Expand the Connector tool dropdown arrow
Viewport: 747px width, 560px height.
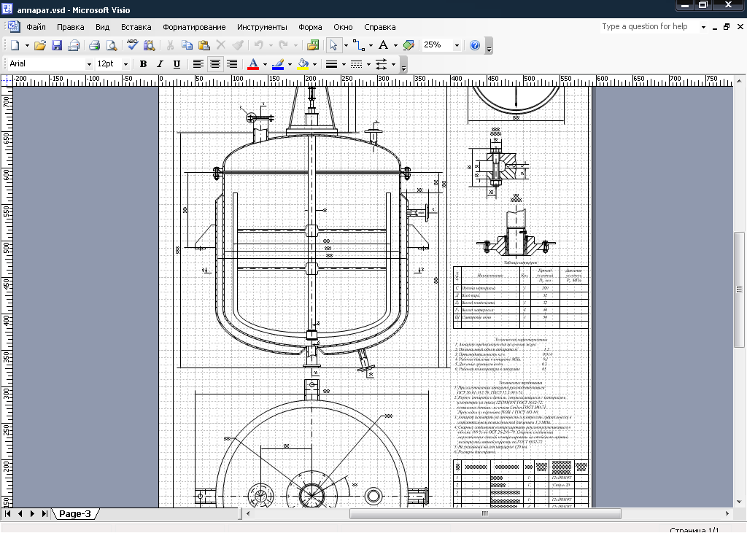pos(371,45)
